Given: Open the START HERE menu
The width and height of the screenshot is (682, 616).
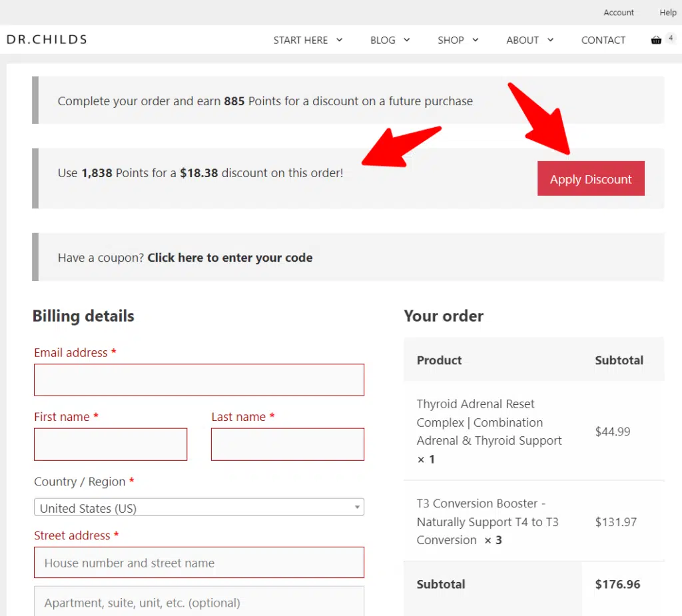Looking at the screenshot, I should coord(300,40).
